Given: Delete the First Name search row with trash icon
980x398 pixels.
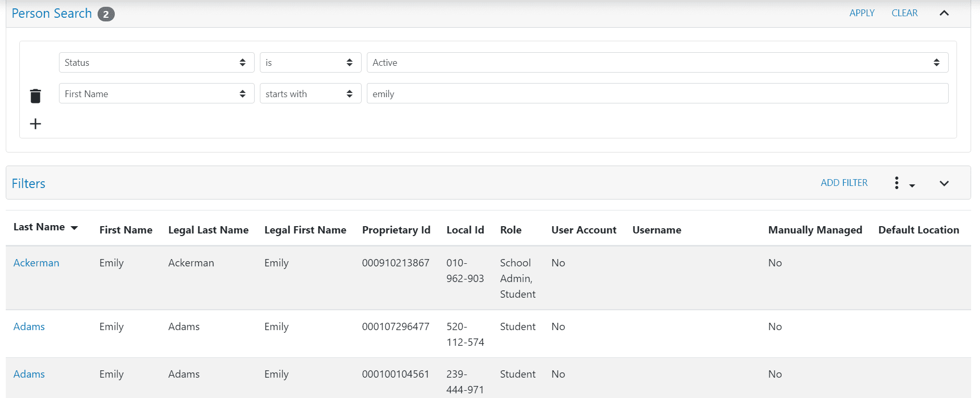Looking at the screenshot, I should (35, 96).
